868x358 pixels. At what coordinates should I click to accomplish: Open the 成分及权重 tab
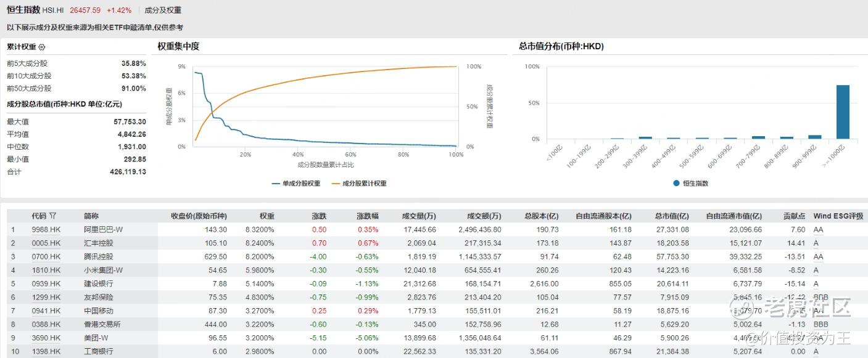point(163,10)
